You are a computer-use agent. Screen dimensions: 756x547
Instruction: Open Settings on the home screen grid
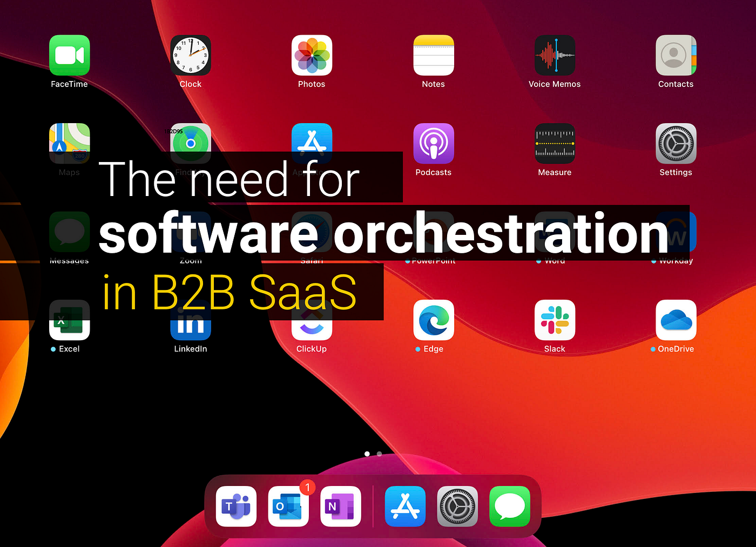pos(676,143)
